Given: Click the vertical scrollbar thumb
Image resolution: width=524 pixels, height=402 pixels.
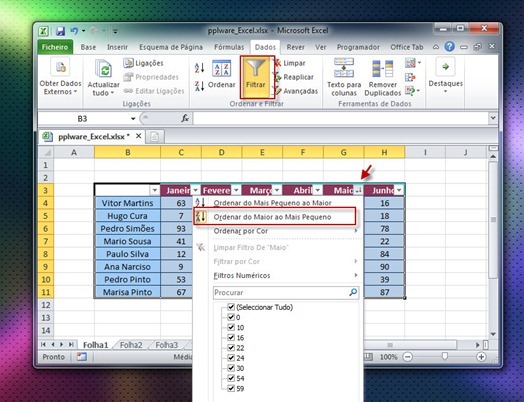Looking at the screenshot, I should point(493,220).
